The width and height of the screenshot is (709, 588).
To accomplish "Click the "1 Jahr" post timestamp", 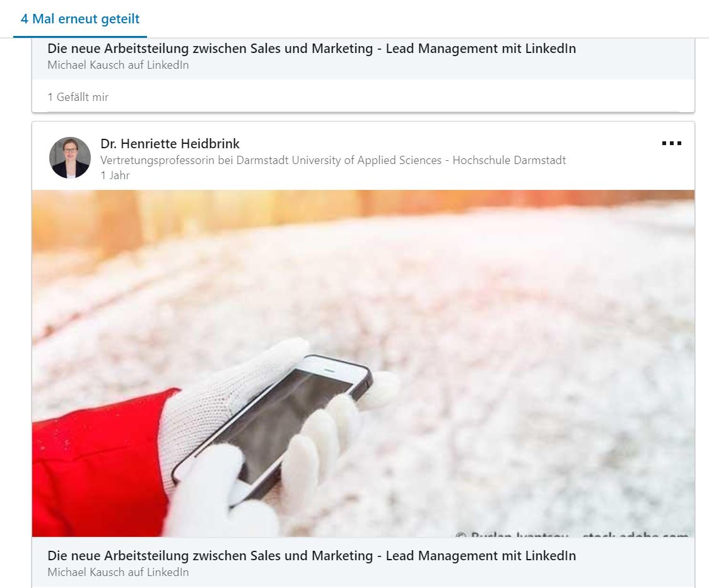I will (x=115, y=175).
